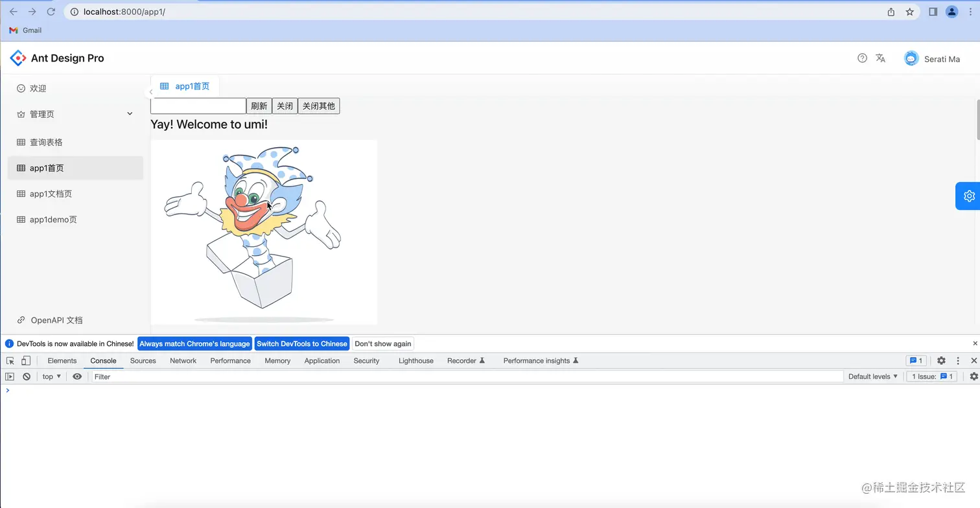Click the DevTools messages count badge
This screenshot has width=980, height=508.
(x=916, y=361)
